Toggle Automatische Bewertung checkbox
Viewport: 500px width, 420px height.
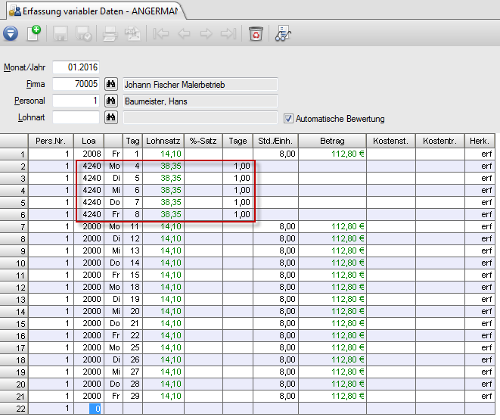288,118
